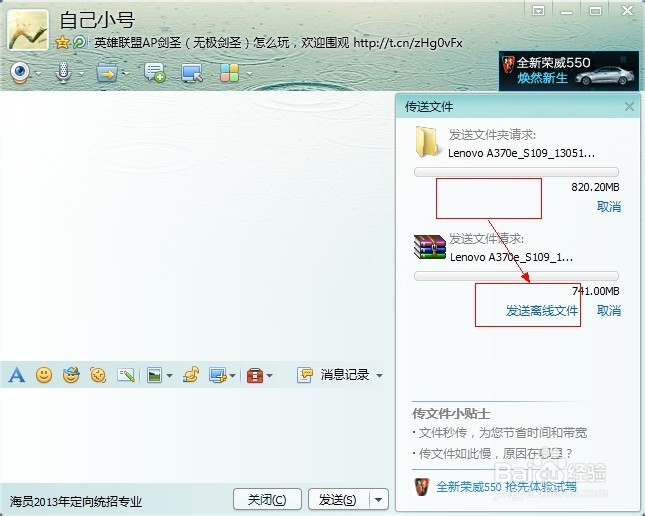Cancel the 741.00MB file transfer
This screenshot has height=516, width=645.
point(609,311)
